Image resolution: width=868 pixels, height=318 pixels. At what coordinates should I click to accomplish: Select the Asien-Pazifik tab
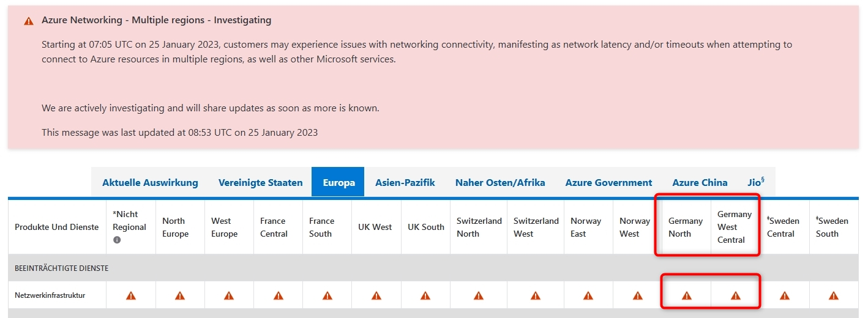pos(405,182)
